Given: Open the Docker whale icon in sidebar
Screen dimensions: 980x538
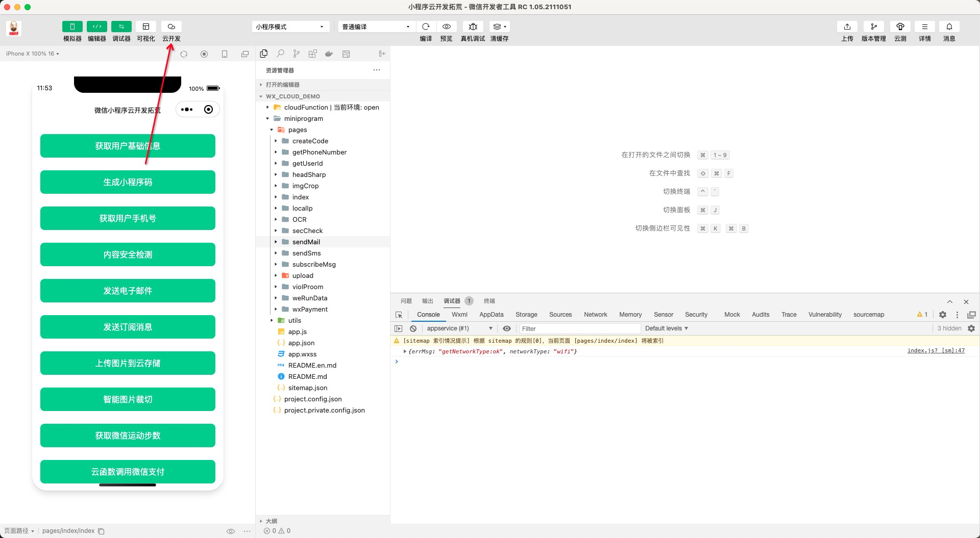Looking at the screenshot, I should [x=329, y=54].
